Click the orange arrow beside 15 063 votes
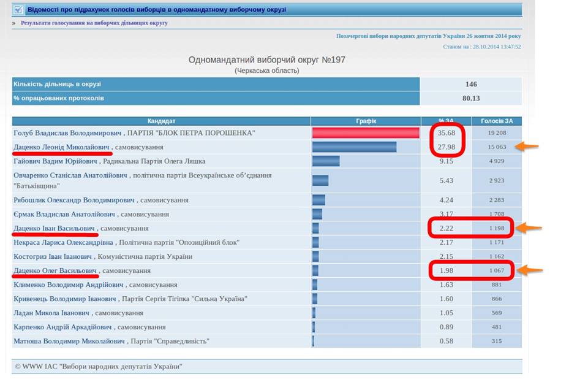 (527, 146)
